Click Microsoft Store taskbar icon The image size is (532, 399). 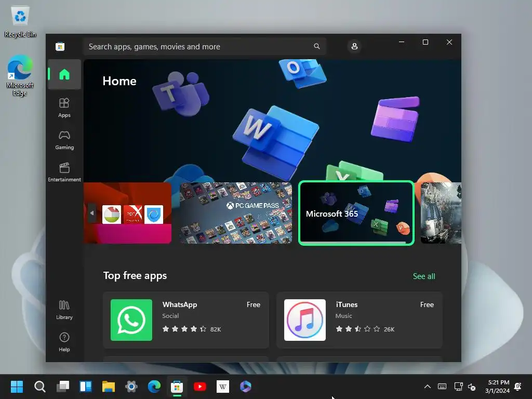[x=177, y=387]
